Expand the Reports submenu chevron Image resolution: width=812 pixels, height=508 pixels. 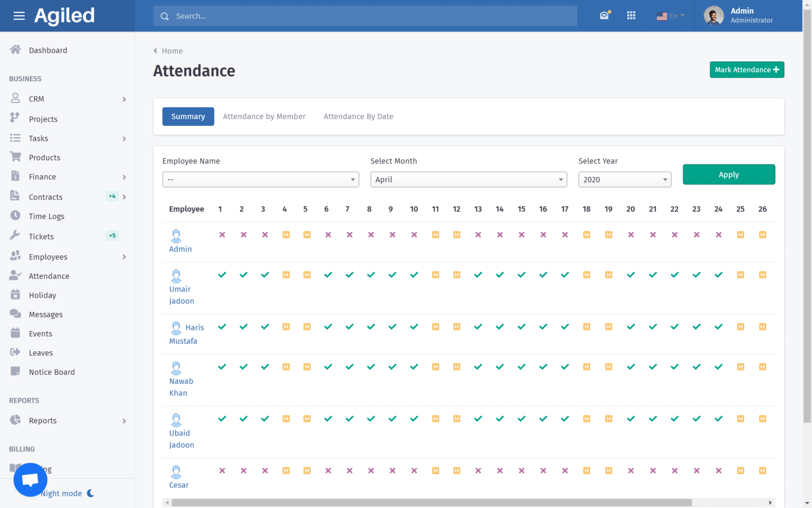point(124,421)
